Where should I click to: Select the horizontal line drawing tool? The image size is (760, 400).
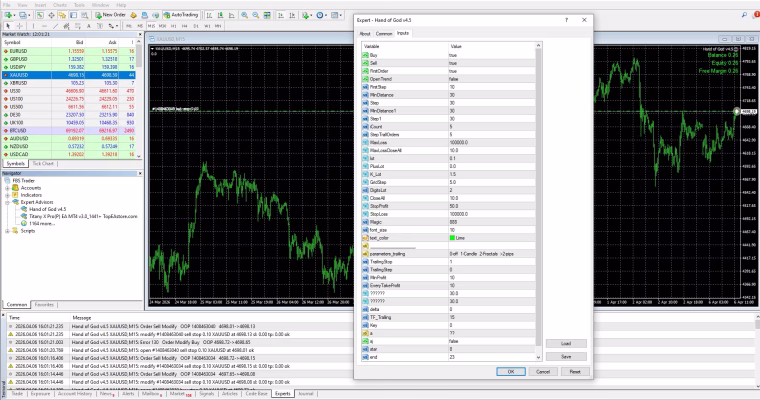pyautogui.click(x=44, y=26)
